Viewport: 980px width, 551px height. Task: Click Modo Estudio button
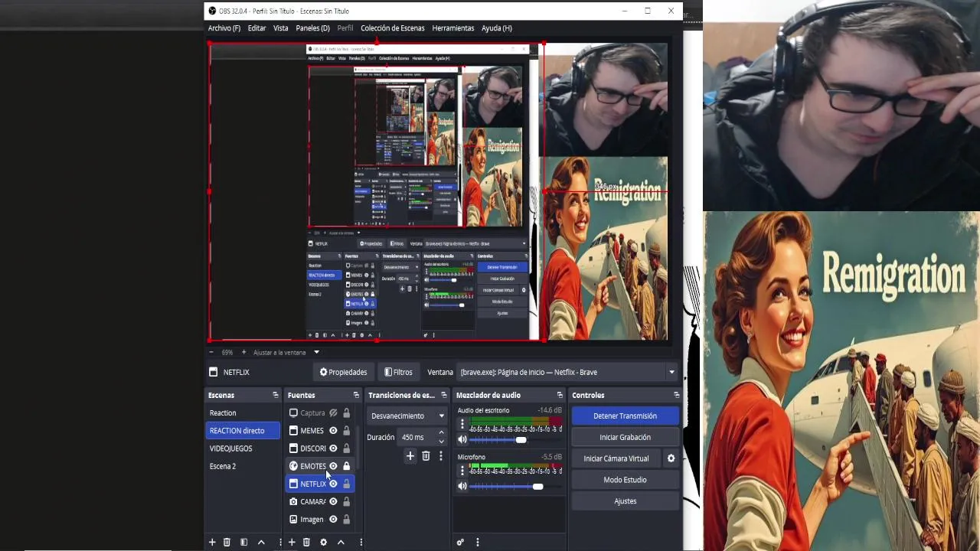point(625,480)
